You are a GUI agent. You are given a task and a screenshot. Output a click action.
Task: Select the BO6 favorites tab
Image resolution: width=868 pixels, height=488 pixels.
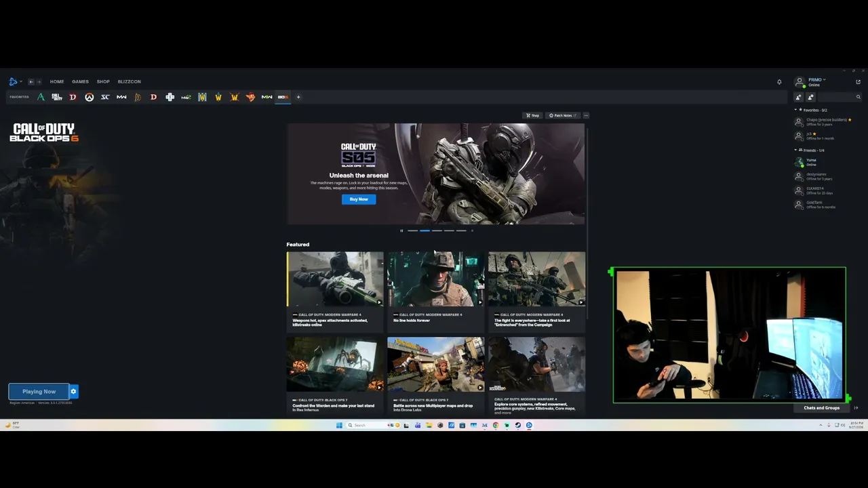tap(283, 97)
